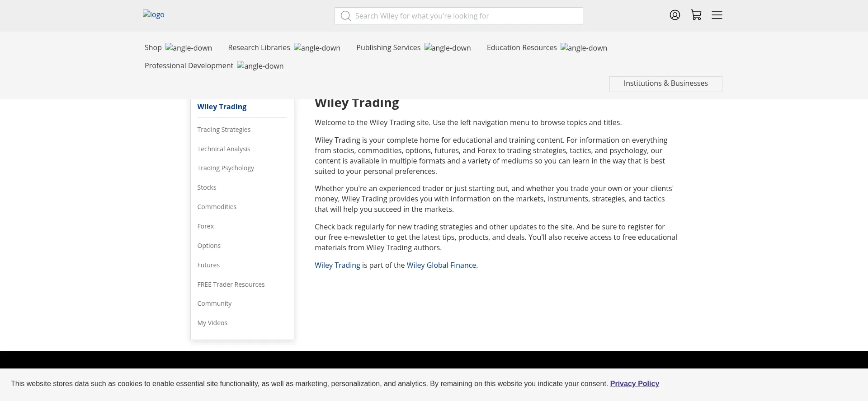This screenshot has height=401, width=868.
Task: Go to Futures topic
Action: (x=208, y=265)
